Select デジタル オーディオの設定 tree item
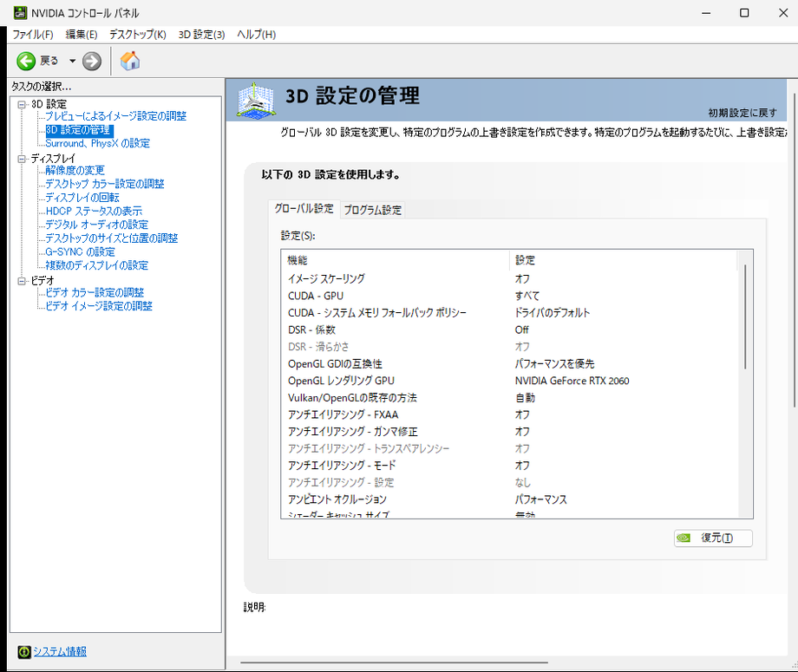This screenshot has width=798, height=672. coord(96,225)
